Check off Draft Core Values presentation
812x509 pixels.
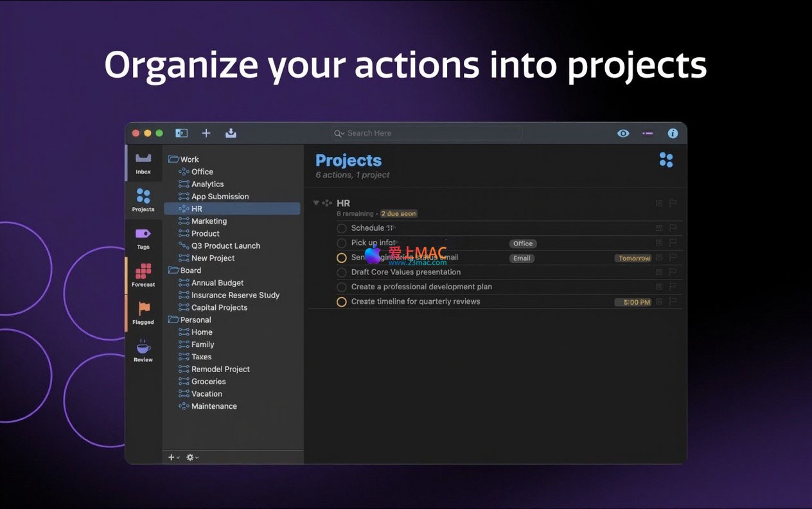[342, 272]
